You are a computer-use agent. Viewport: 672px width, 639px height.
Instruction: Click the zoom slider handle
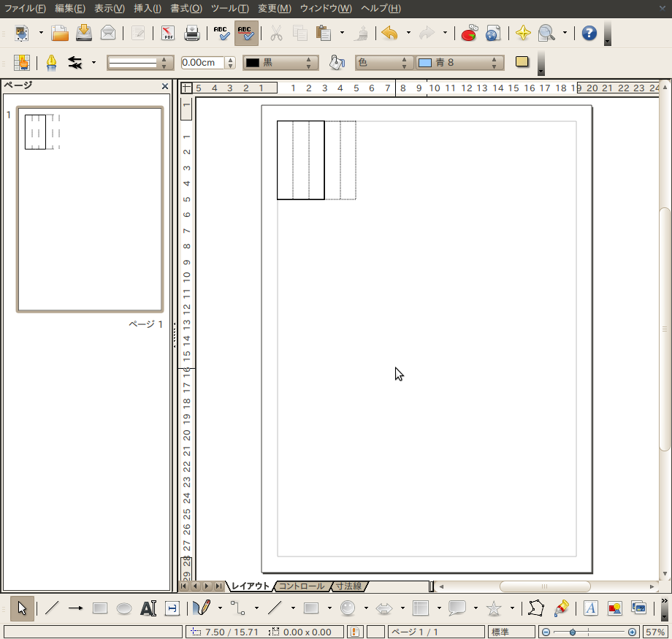573,632
